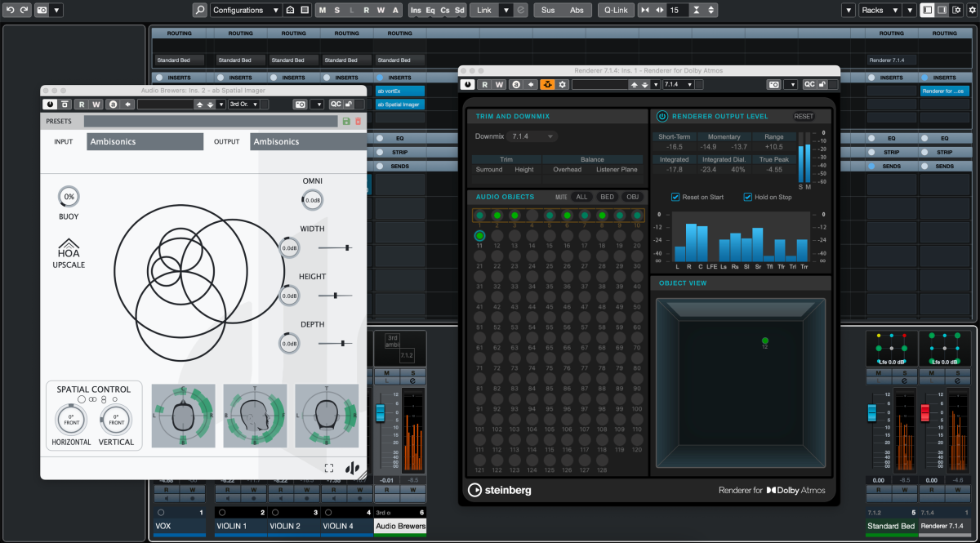Click the OMNI gain knob

click(x=312, y=199)
